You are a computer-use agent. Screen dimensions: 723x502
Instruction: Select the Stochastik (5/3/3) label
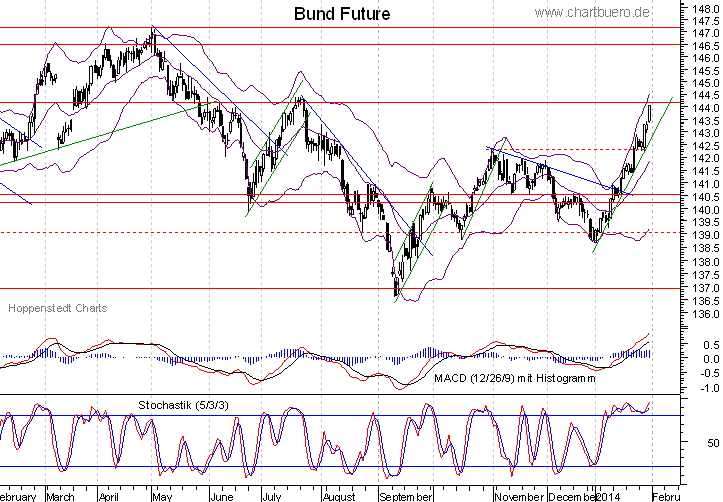(183, 405)
